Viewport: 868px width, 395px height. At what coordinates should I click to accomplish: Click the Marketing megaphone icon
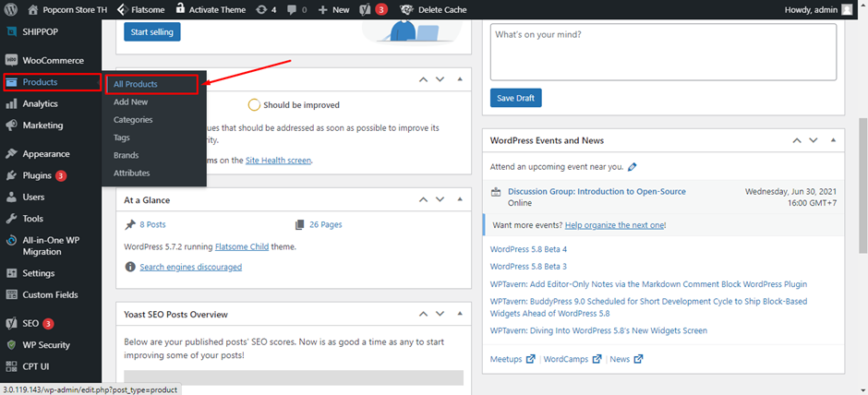coord(11,126)
